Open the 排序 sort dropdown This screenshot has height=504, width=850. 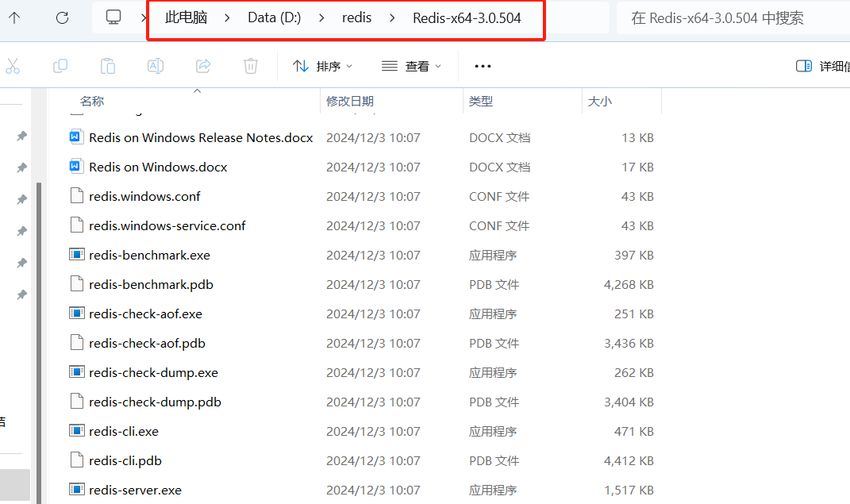[322, 66]
